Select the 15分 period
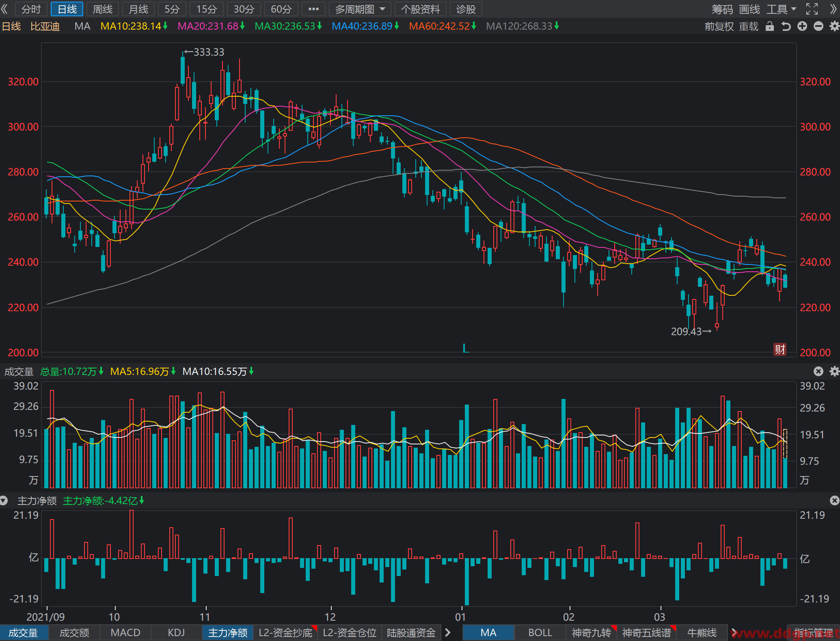The image size is (840, 641). 207,9
